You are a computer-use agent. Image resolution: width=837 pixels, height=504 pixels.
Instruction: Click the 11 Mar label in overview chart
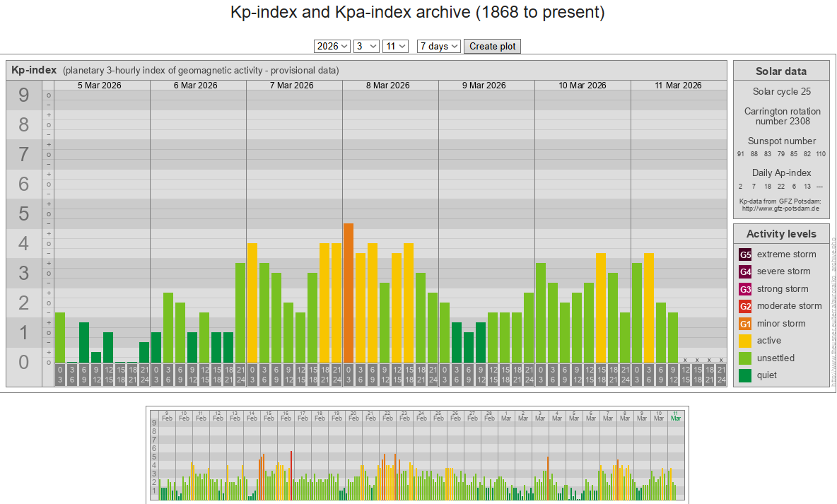coord(676,415)
